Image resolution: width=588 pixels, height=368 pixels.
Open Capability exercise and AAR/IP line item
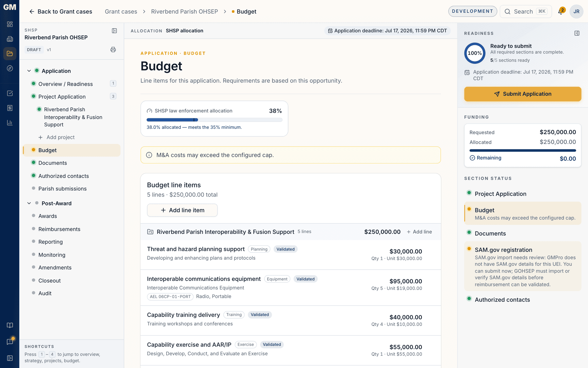(x=290, y=350)
